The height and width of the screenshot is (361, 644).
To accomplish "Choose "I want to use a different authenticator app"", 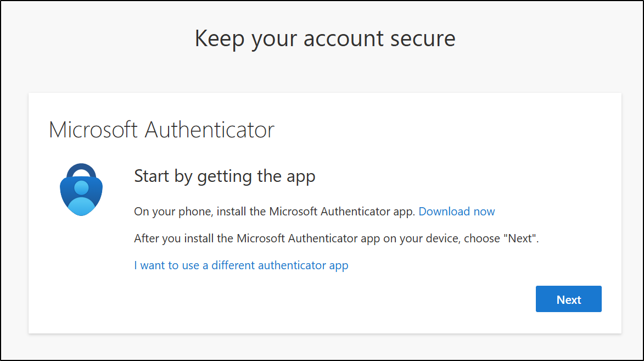I will [241, 265].
